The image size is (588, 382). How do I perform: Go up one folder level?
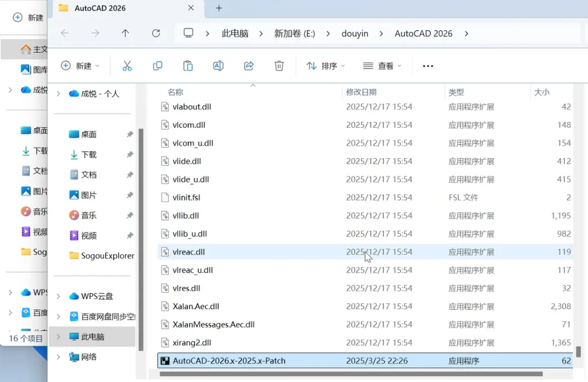125,33
